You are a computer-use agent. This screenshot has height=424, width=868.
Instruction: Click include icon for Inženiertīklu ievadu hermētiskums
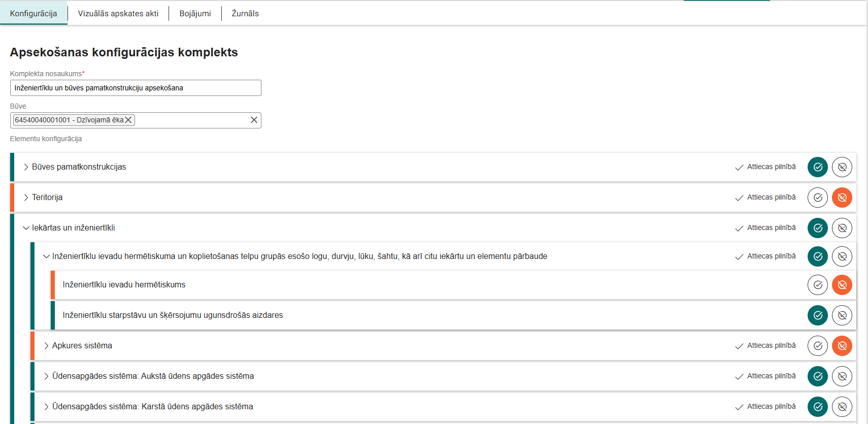(817, 285)
